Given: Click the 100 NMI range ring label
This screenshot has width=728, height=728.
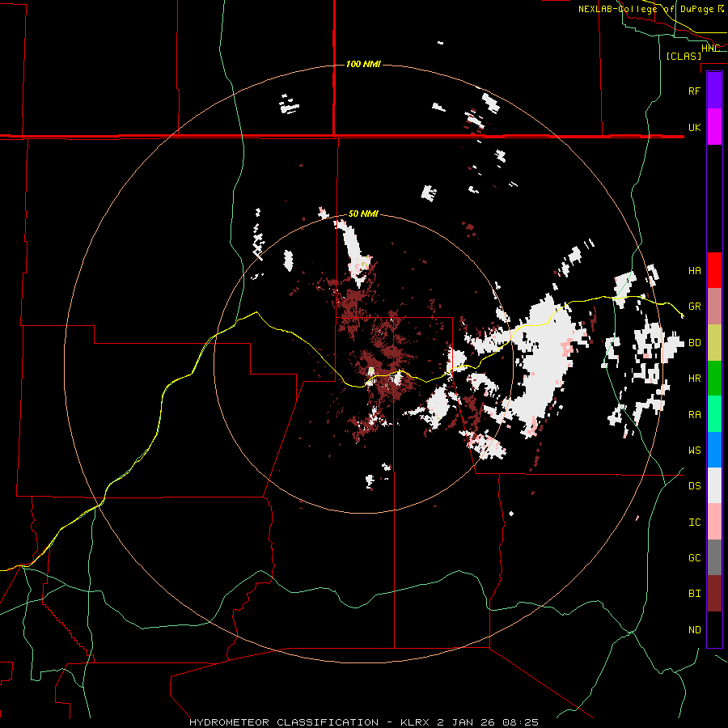Looking at the screenshot, I should (363, 64).
